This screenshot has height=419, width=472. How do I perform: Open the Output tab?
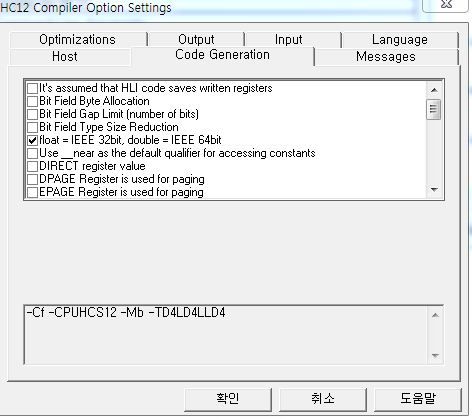196,40
